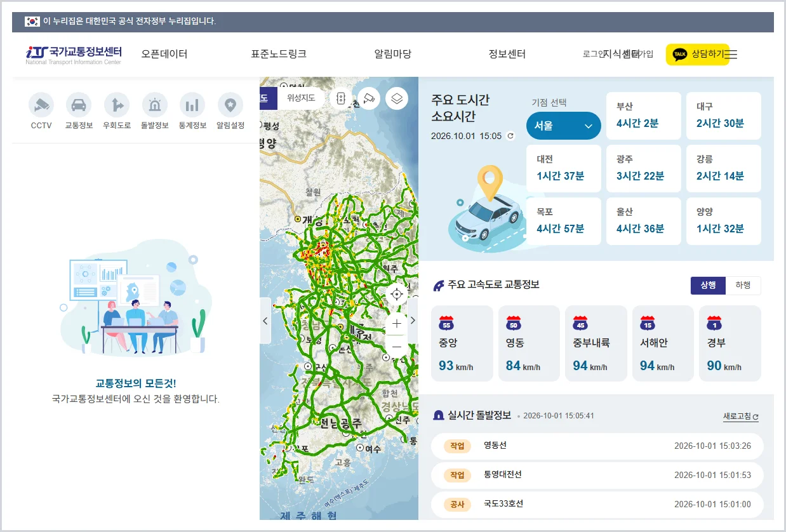Open the 대전 travel time card
Viewport: 786px width, 532px height.
coord(564,168)
